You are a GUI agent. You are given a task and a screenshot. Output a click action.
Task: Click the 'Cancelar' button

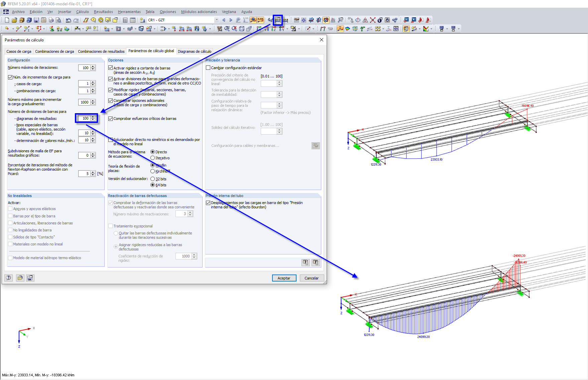tap(312, 278)
